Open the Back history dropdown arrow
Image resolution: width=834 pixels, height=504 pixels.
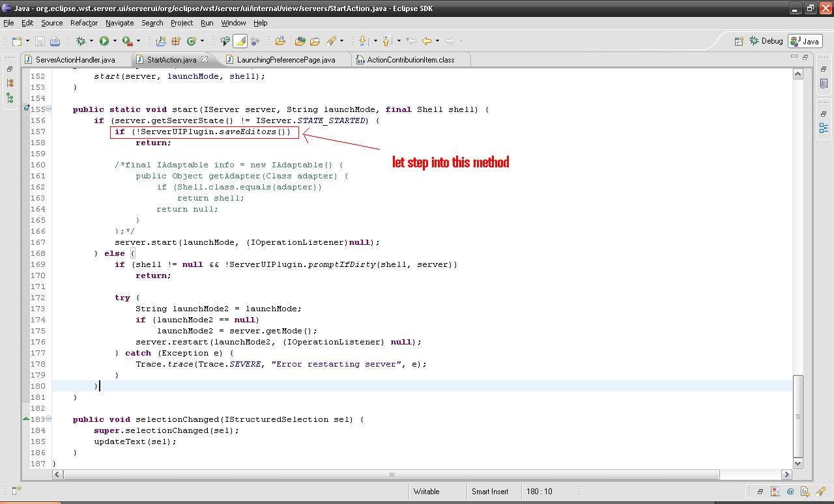pos(437,41)
